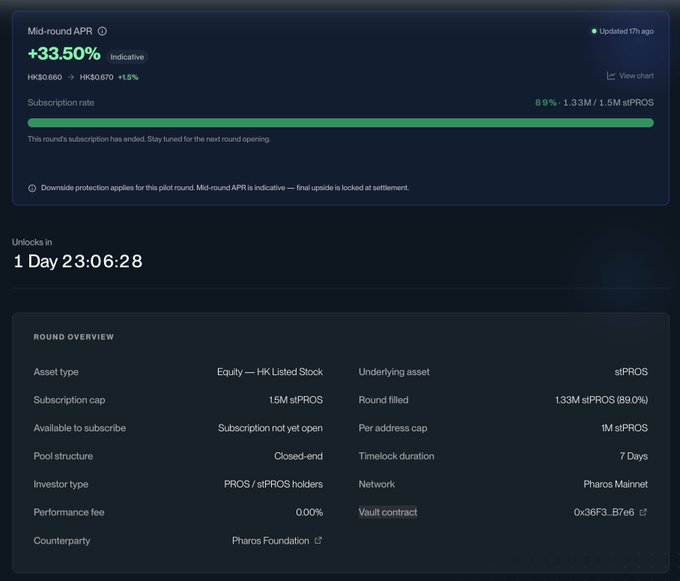
Task: Click the Per address cap label
Action: pyautogui.click(x=393, y=428)
